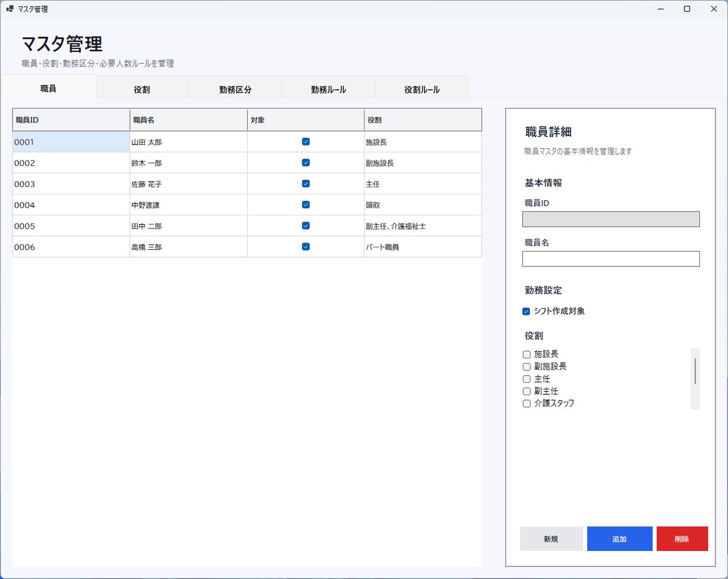This screenshot has height=579, width=728.
Task: Check the 副主任 role checkbox in the 役割 list
Action: pos(526,391)
